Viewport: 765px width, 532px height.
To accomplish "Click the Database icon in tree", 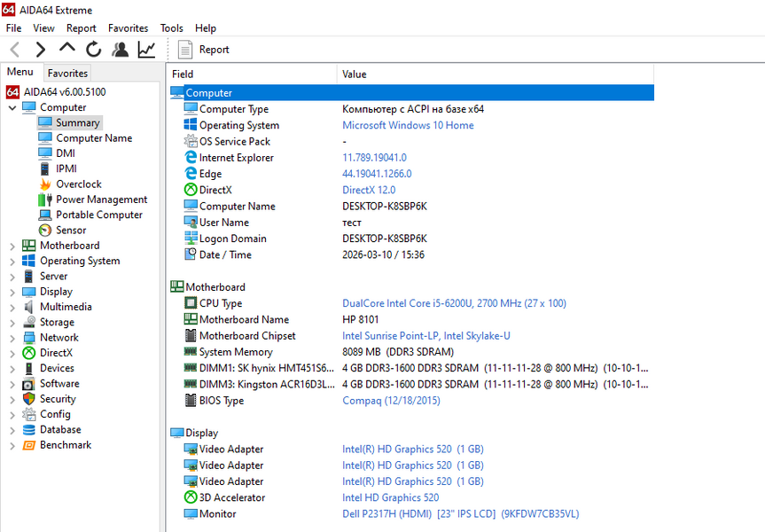I will point(28,429).
